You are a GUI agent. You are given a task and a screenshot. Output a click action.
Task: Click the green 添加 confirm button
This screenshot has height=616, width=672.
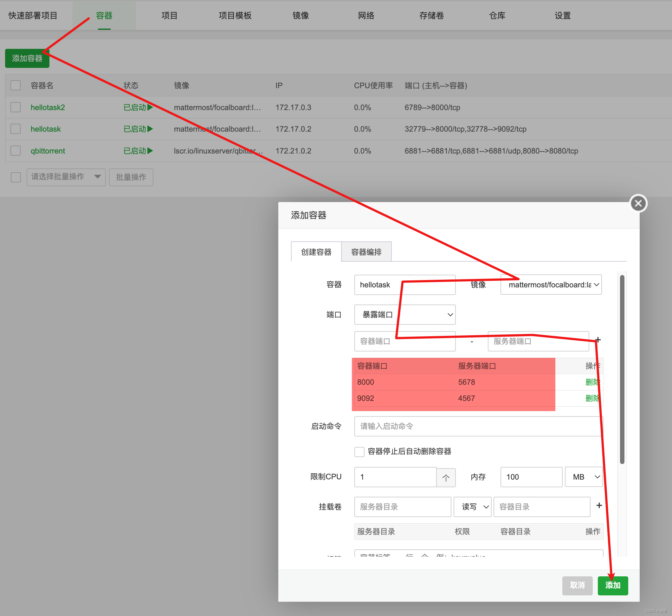(x=612, y=585)
